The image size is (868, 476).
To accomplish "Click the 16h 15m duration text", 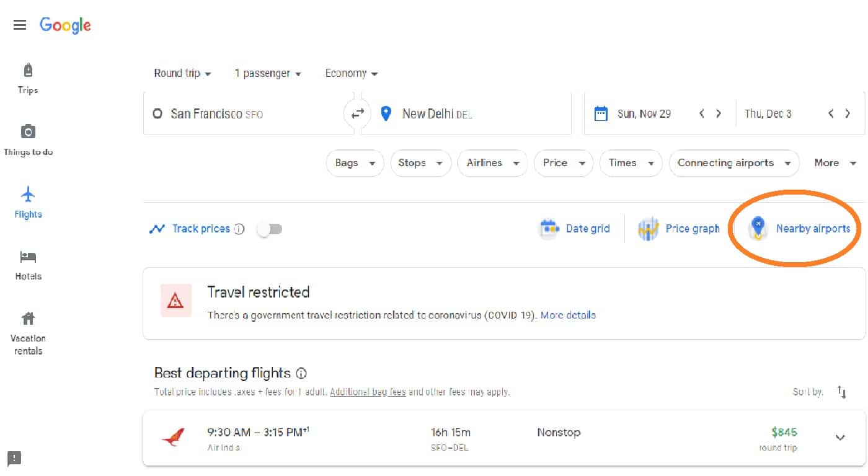I will pyautogui.click(x=451, y=433).
